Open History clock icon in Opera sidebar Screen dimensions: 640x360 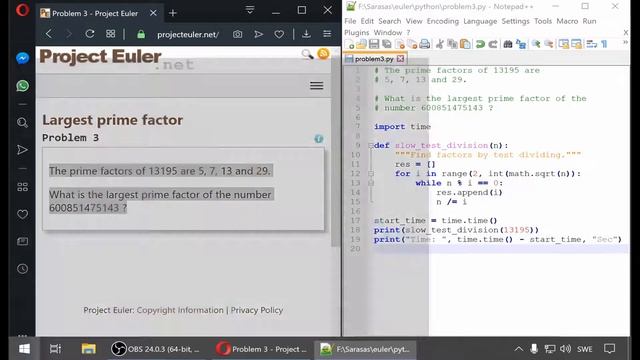click(x=22, y=269)
